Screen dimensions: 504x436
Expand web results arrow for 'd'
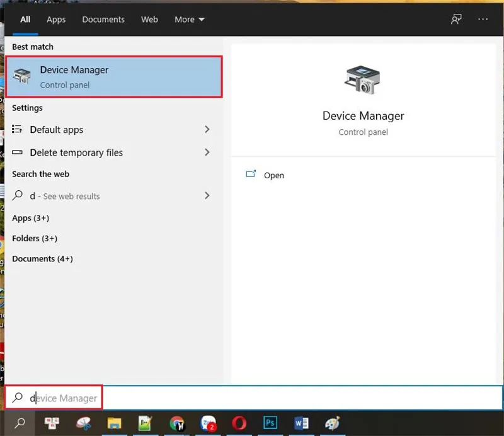[x=207, y=195]
